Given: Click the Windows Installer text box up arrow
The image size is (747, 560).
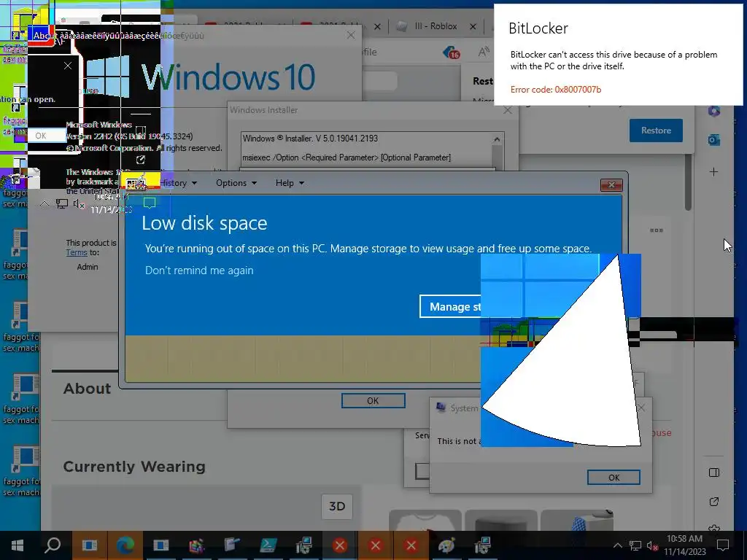Looking at the screenshot, I should (x=497, y=139).
